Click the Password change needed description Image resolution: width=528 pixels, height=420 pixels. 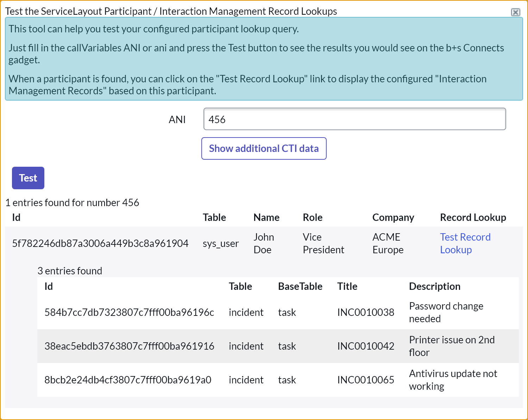446,312
